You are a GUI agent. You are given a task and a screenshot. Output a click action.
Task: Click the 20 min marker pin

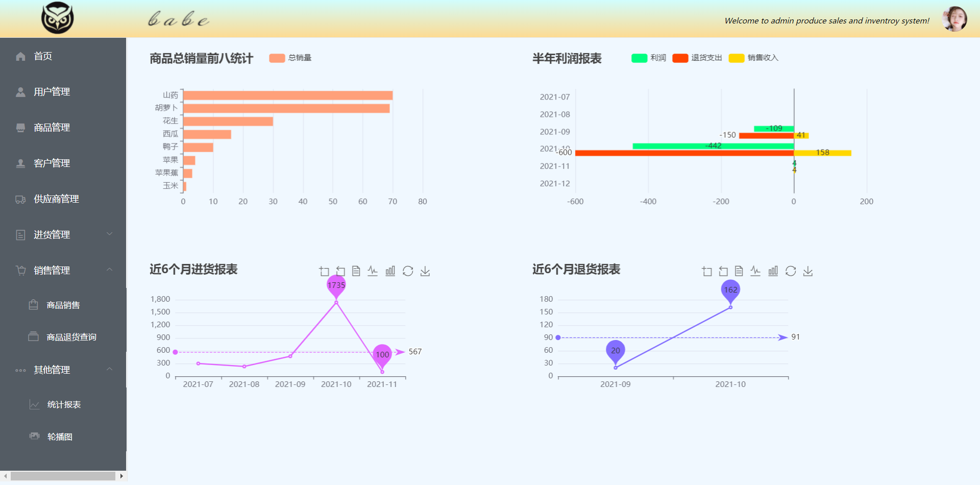(616, 351)
